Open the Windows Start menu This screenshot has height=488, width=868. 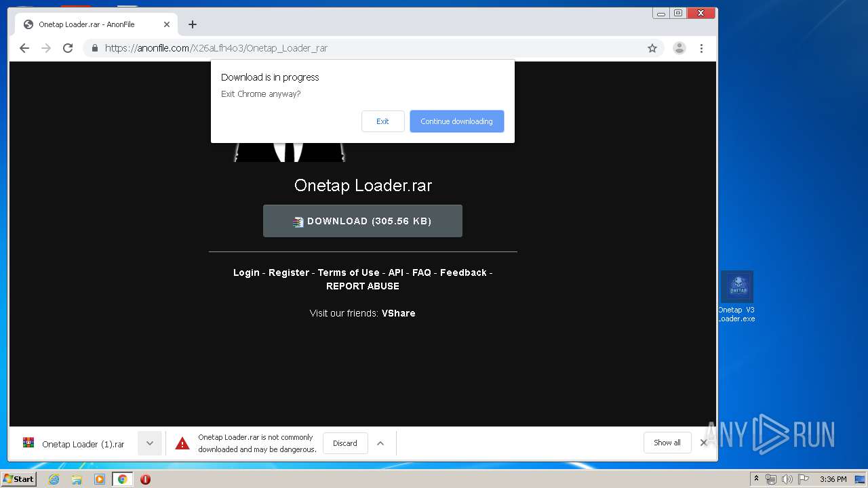[x=18, y=479]
